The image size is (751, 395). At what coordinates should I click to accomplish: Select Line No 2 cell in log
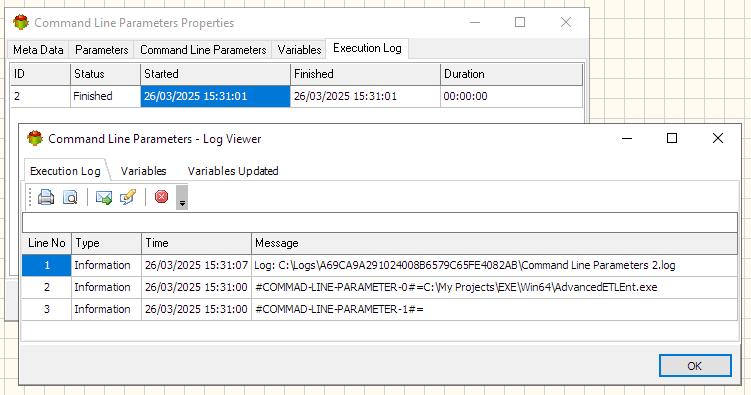click(x=46, y=287)
